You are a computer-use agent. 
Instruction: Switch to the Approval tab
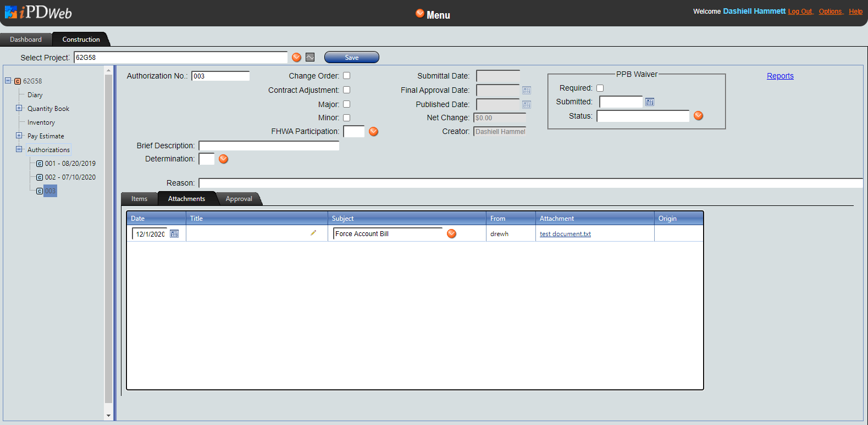[239, 199]
